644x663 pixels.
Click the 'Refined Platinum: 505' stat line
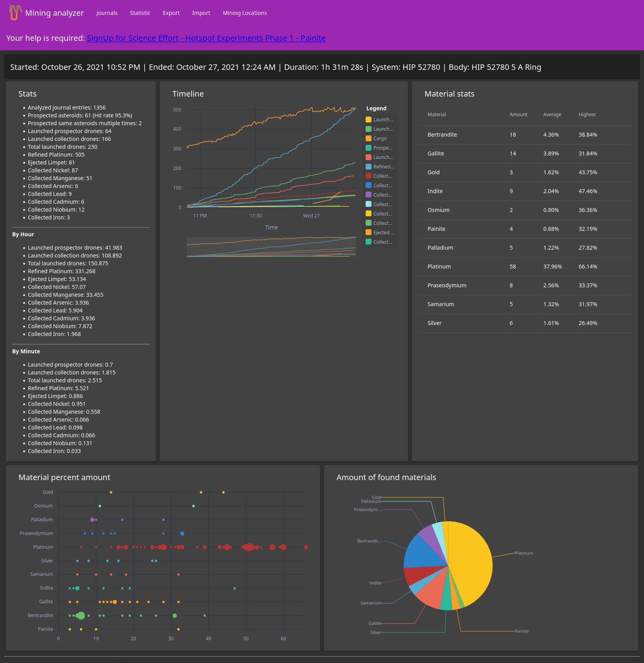[x=56, y=155]
